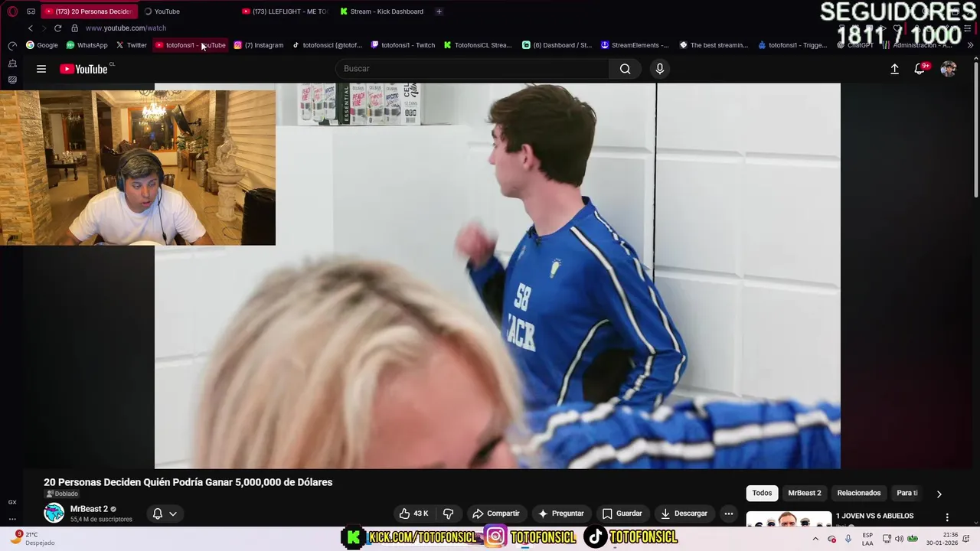Open the Twitter bookmark
Image resolution: width=980 pixels, height=551 pixels.
(x=131, y=45)
